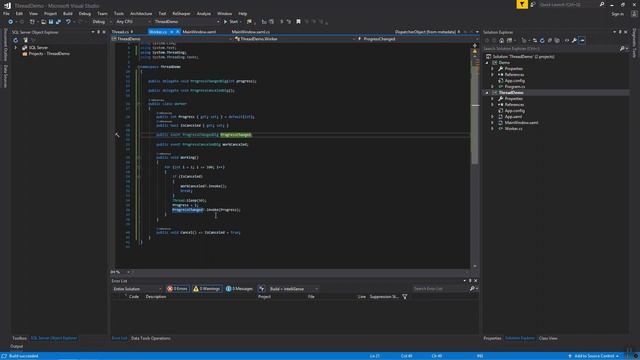Toggle the 0 Errors filter button
The height and width of the screenshot is (360, 640).
(178, 289)
